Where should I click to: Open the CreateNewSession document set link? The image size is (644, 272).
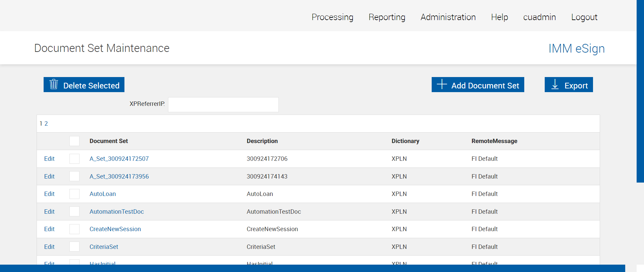point(115,229)
